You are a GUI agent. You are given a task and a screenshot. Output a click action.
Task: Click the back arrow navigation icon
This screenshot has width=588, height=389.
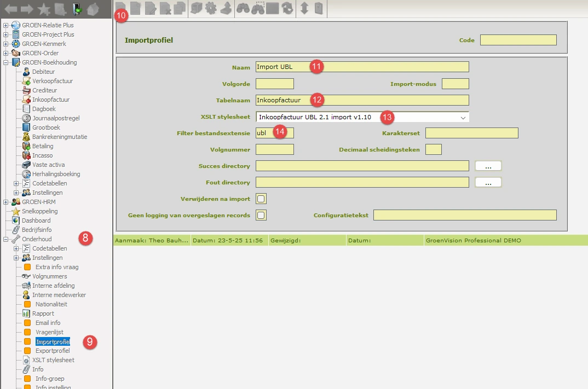click(x=11, y=9)
